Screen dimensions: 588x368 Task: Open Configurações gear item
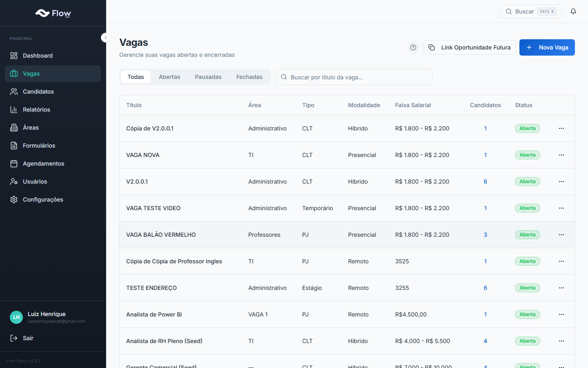click(43, 200)
